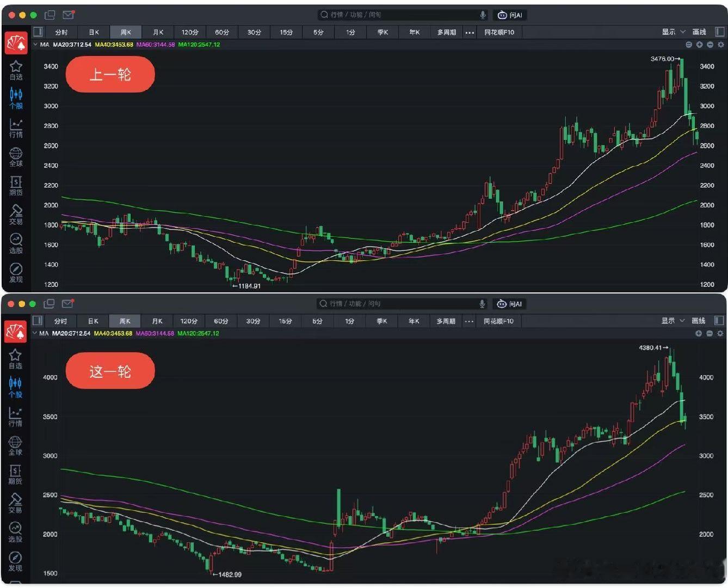Toggle the left panel icon beside 分时 in 这一轮 window
Screen dimensions: 728x588
tap(38, 320)
